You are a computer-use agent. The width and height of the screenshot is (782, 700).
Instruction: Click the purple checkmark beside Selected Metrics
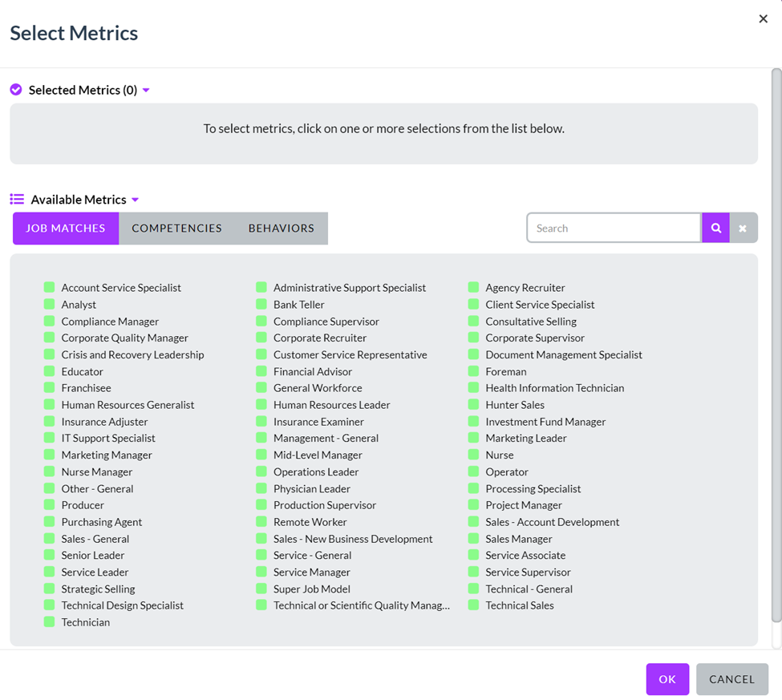(15, 90)
